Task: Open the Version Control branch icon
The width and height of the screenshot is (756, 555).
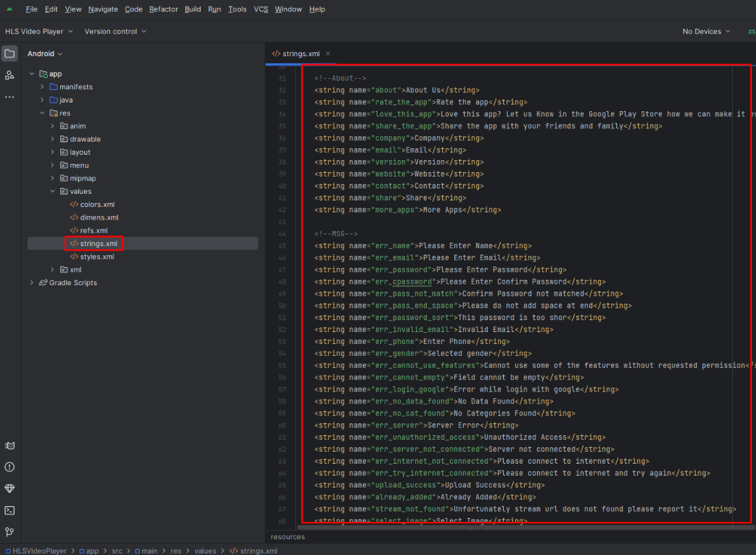Action: (x=10, y=532)
